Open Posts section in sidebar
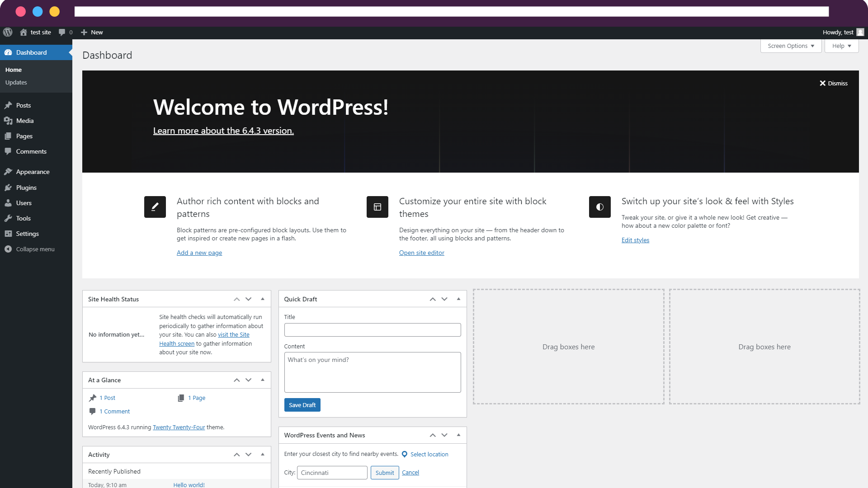Image resolution: width=868 pixels, height=488 pixels. (x=22, y=105)
